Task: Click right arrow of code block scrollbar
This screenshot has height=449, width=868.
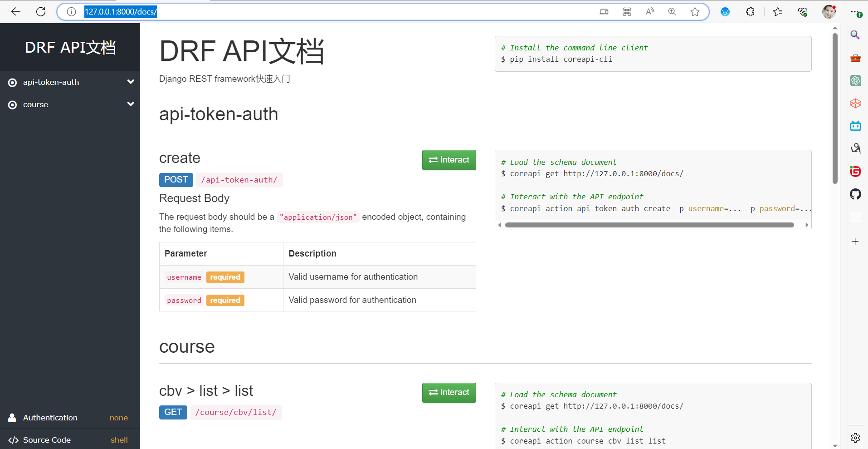Action: [807, 225]
